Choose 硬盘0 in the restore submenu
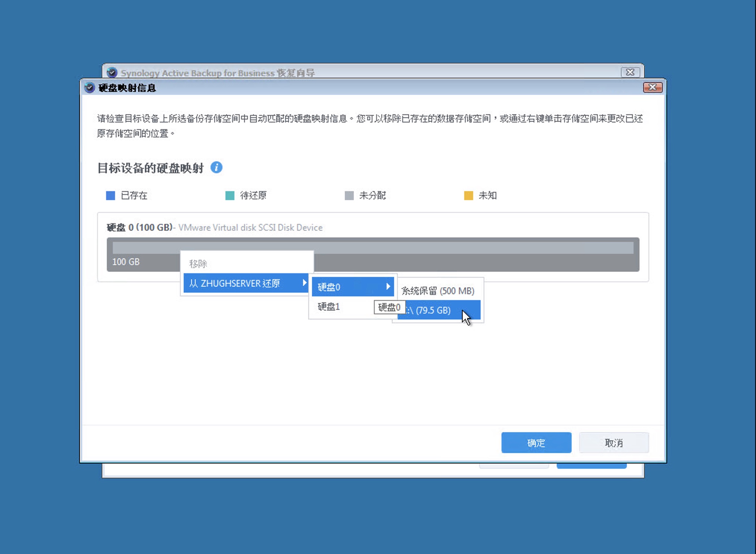Screen dimensions: 756x554 [353, 287]
